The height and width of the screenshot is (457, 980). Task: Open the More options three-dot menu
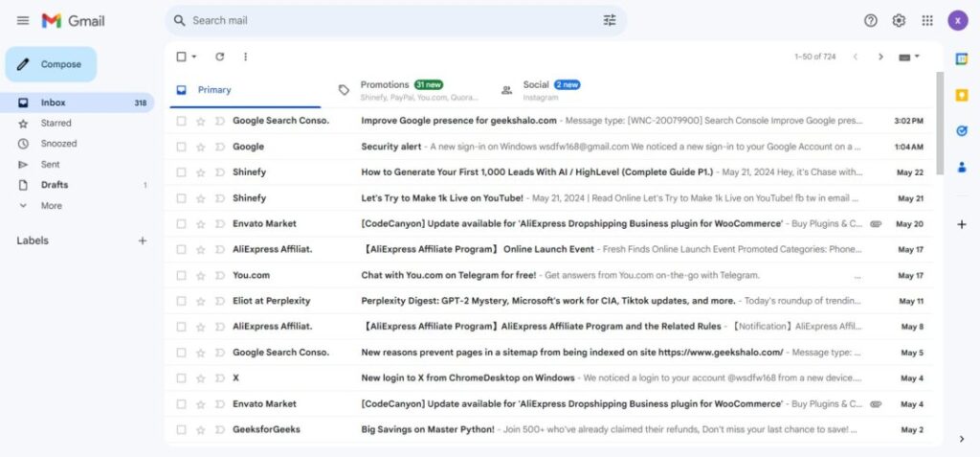[245, 57]
